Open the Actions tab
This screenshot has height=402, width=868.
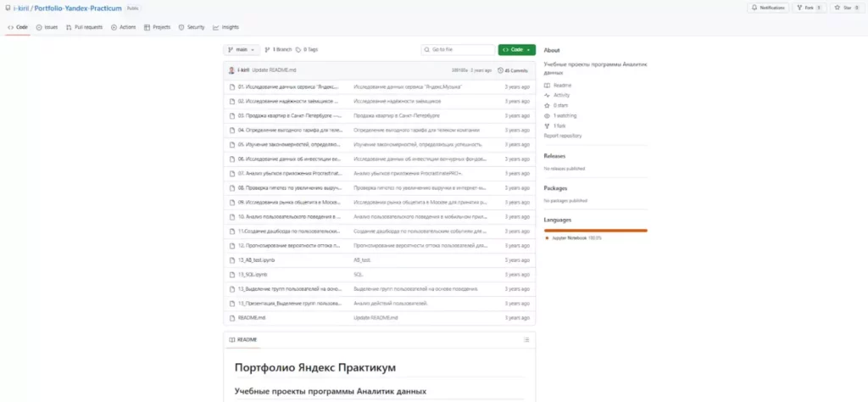point(124,27)
